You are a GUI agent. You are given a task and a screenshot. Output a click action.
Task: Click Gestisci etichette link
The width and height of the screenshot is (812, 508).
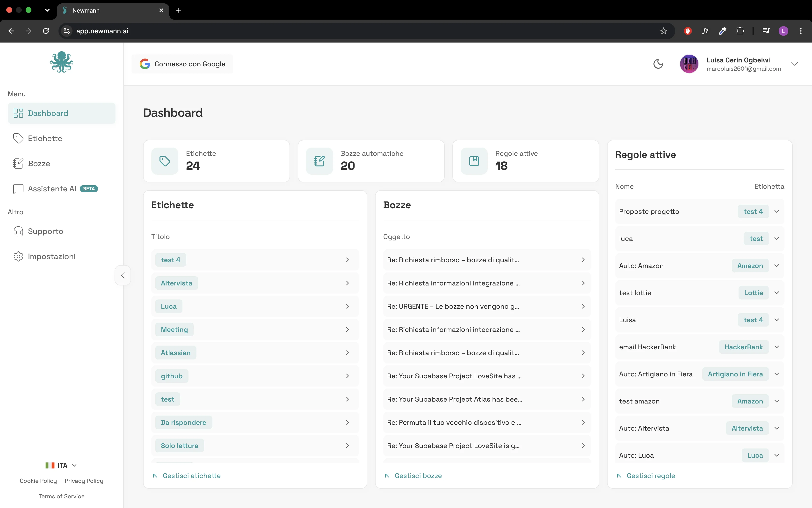click(187, 476)
